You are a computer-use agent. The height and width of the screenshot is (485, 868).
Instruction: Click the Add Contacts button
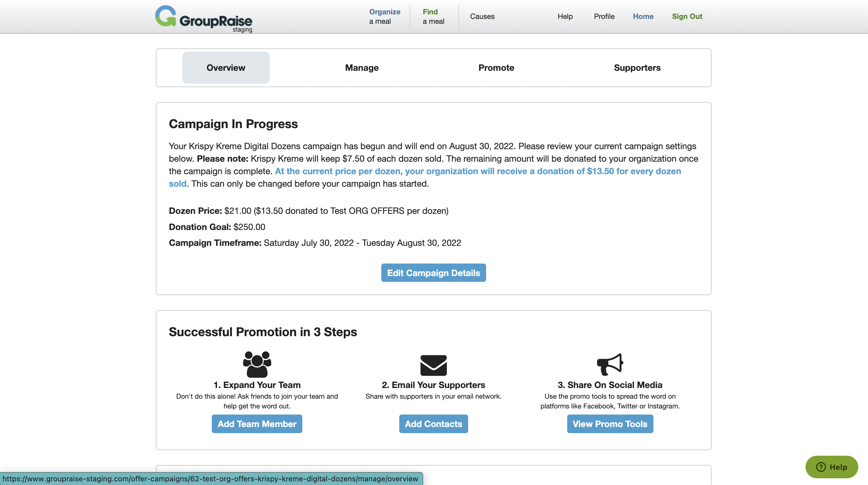433,424
